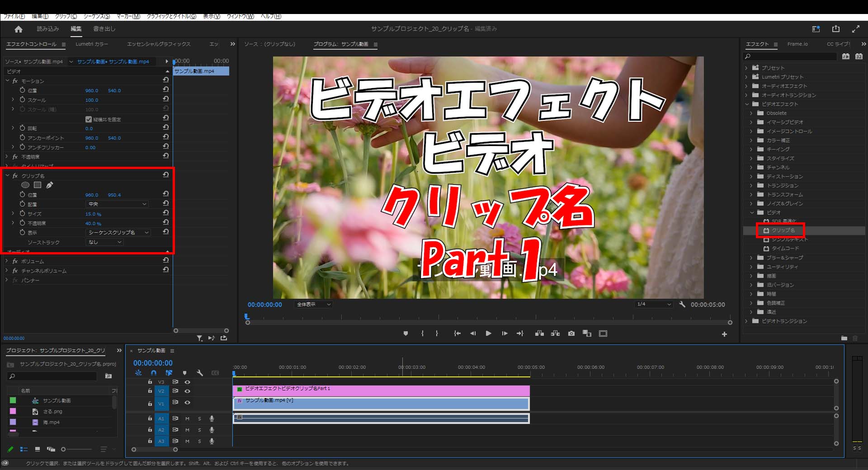Solo the A2 audio track
This screenshot has height=470, width=868.
click(x=199, y=430)
